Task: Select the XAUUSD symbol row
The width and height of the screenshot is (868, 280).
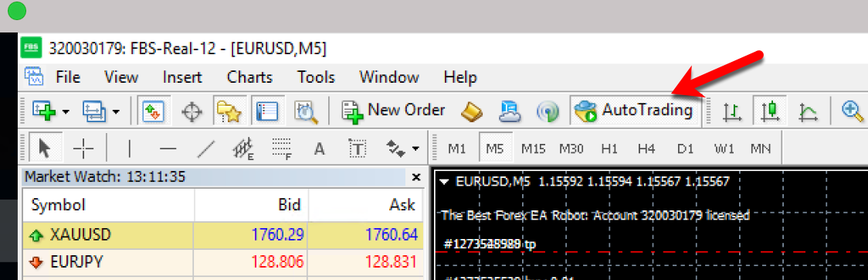Action: tap(222, 235)
